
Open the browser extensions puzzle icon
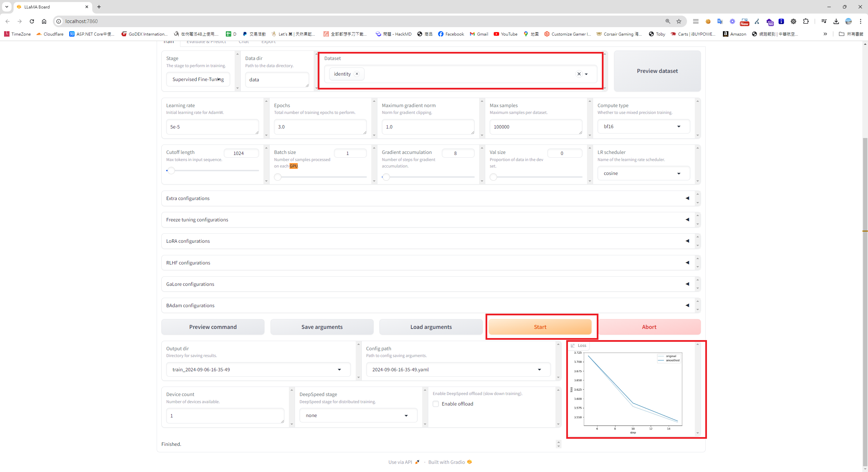[x=806, y=21]
